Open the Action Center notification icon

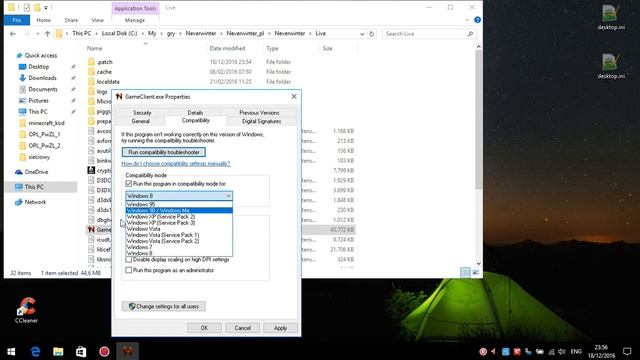627,351
